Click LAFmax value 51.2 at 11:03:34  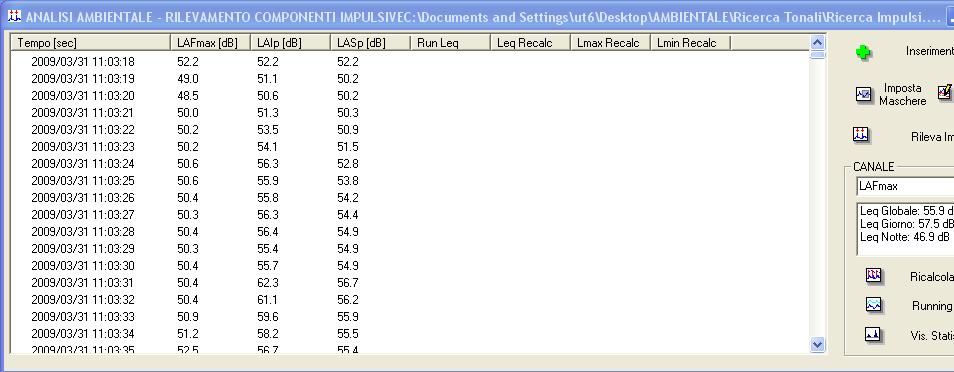(188, 334)
